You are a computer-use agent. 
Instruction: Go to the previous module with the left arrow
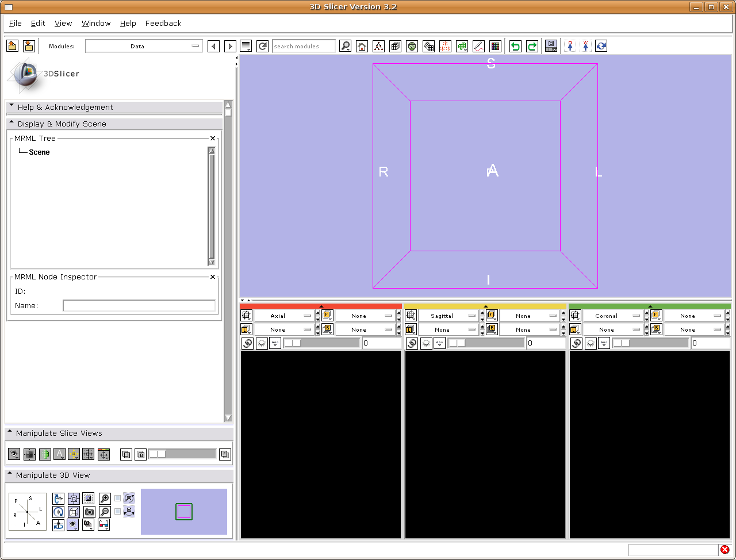(x=213, y=46)
